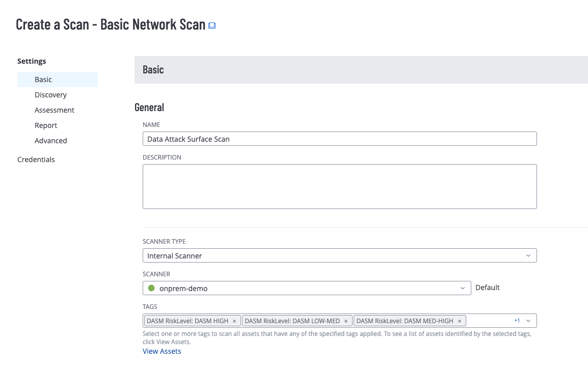Expand the Tags dropdown chevron
588x365 pixels.
pyautogui.click(x=528, y=321)
